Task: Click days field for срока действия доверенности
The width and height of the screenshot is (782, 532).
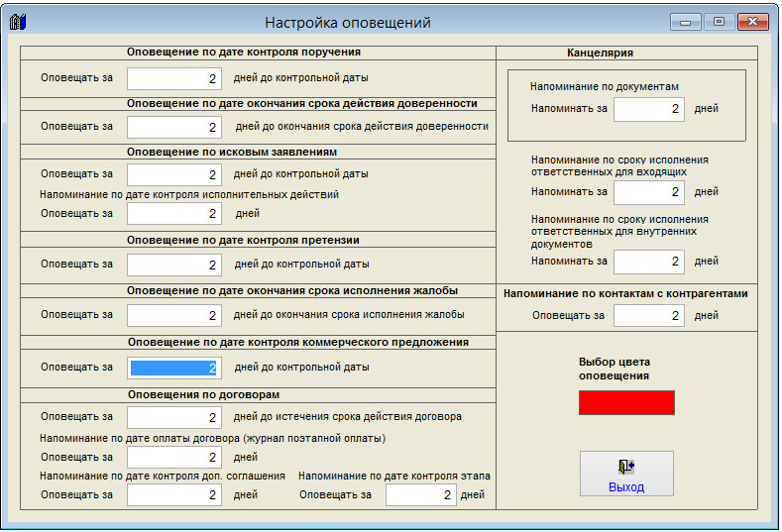Action: [x=174, y=127]
